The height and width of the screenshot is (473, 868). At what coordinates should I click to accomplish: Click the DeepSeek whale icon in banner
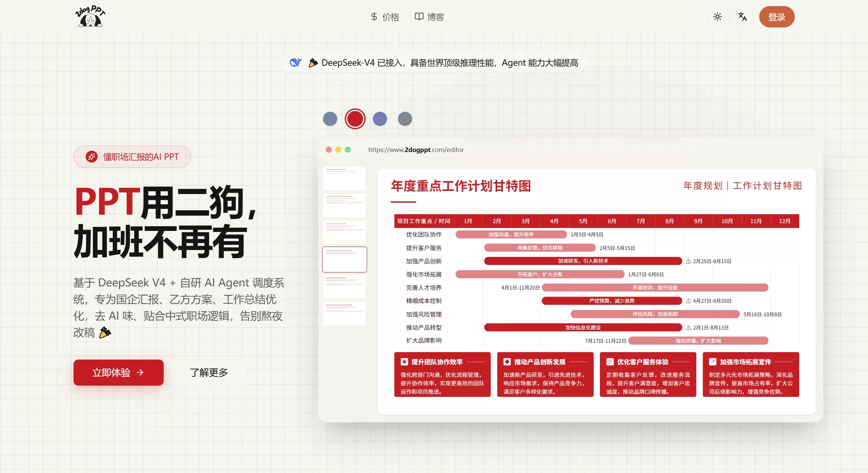[296, 62]
